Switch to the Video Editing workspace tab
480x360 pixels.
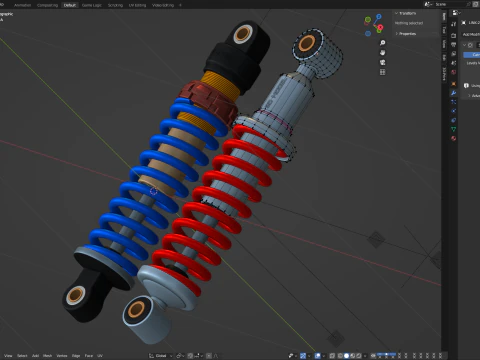coord(163,5)
